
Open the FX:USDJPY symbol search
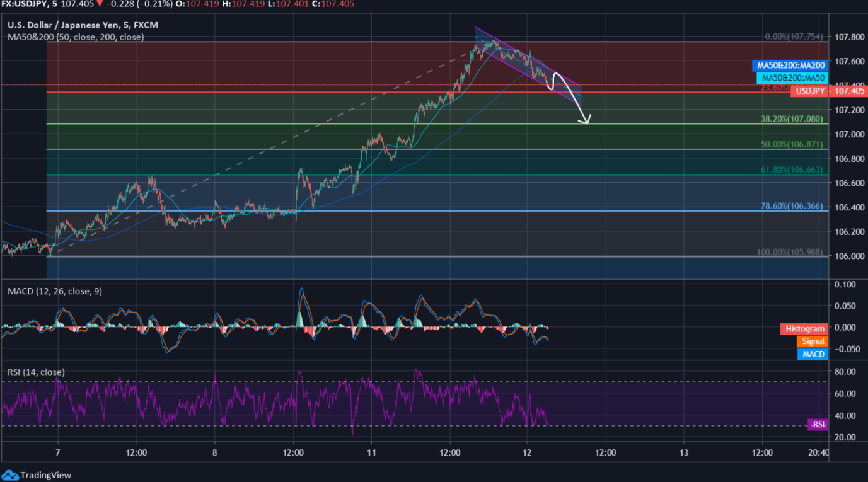[24, 4]
